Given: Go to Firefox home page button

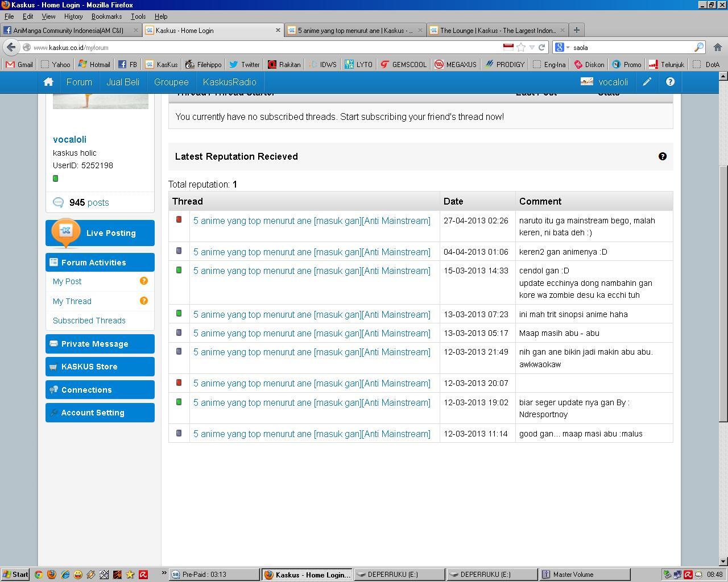Looking at the screenshot, I should [717, 47].
